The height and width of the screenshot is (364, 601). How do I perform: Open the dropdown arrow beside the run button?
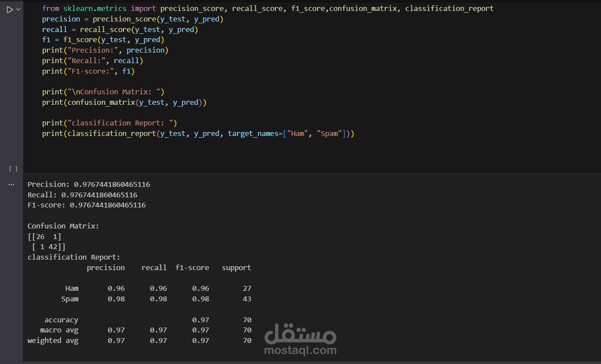[18, 9]
